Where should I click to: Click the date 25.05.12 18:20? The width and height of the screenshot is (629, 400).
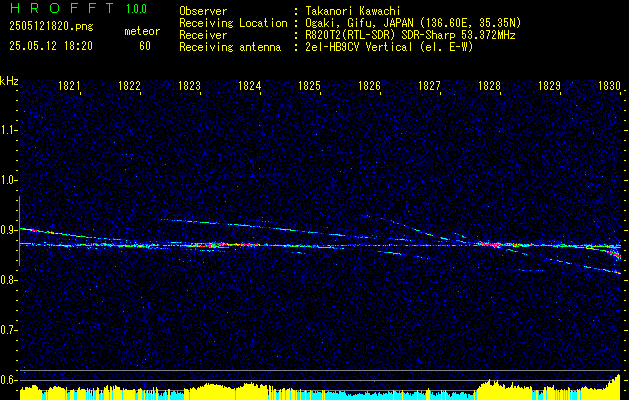tap(51, 46)
